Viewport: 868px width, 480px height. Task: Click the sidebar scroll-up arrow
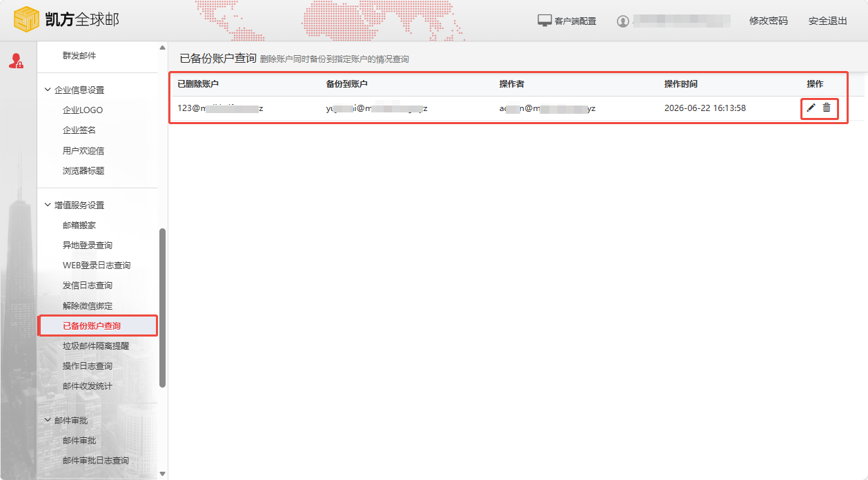(163, 48)
